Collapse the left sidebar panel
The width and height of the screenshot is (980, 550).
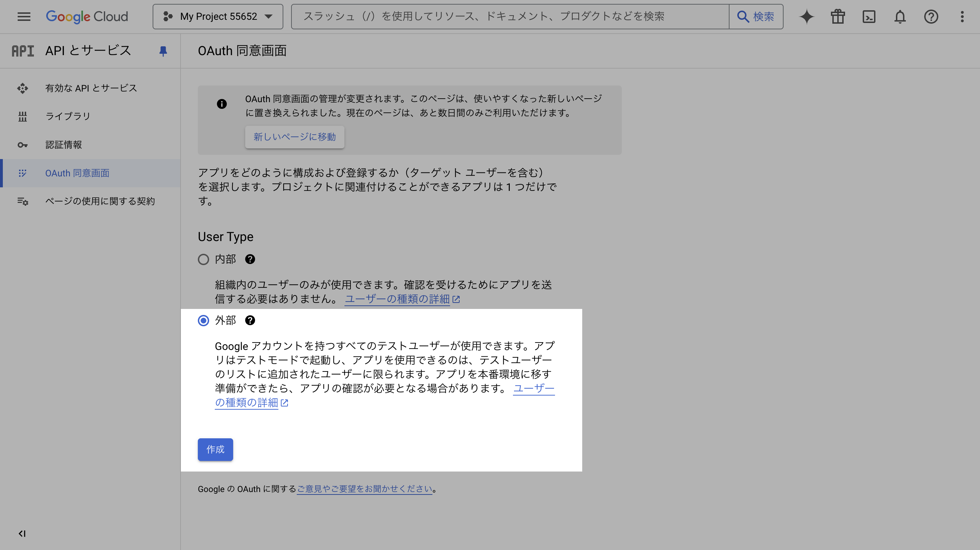point(22,533)
